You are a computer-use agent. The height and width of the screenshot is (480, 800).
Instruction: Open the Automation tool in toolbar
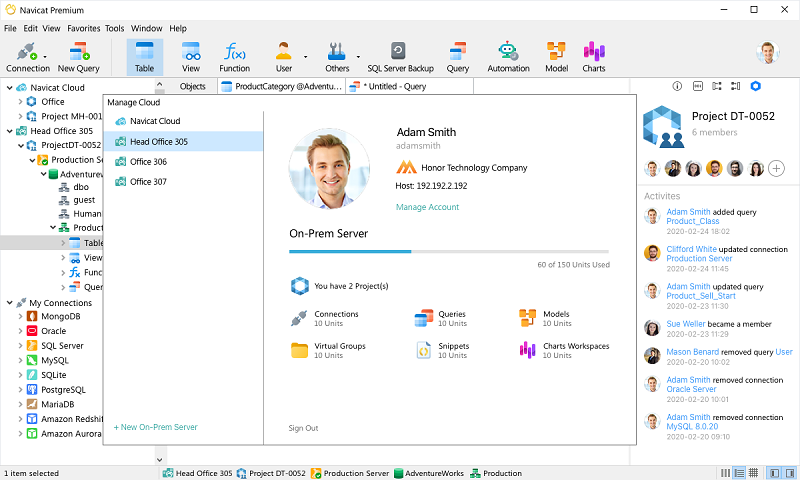point(508,57)
